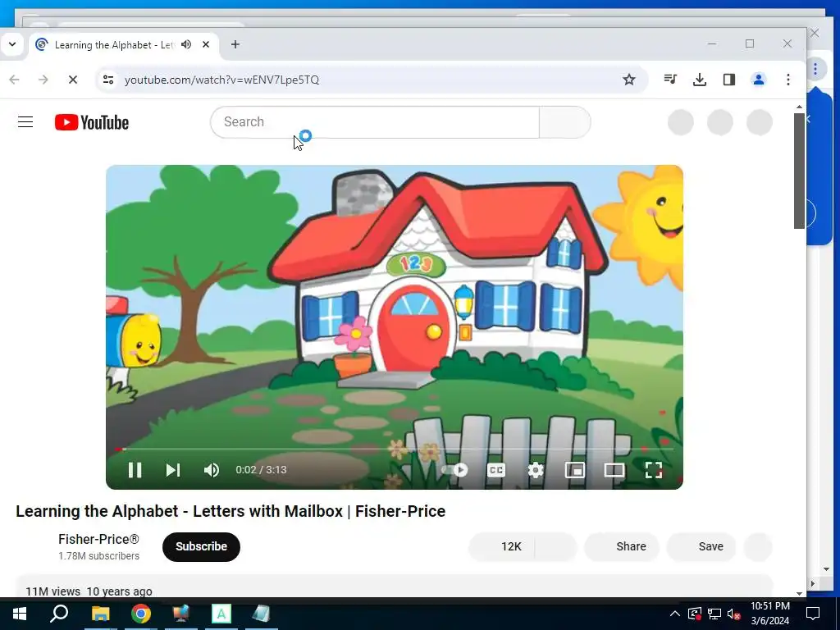Switch to Chrome in taskbar
Image resolution: width=840 pixels, height=630 pixels.
[x=141, y=614]
